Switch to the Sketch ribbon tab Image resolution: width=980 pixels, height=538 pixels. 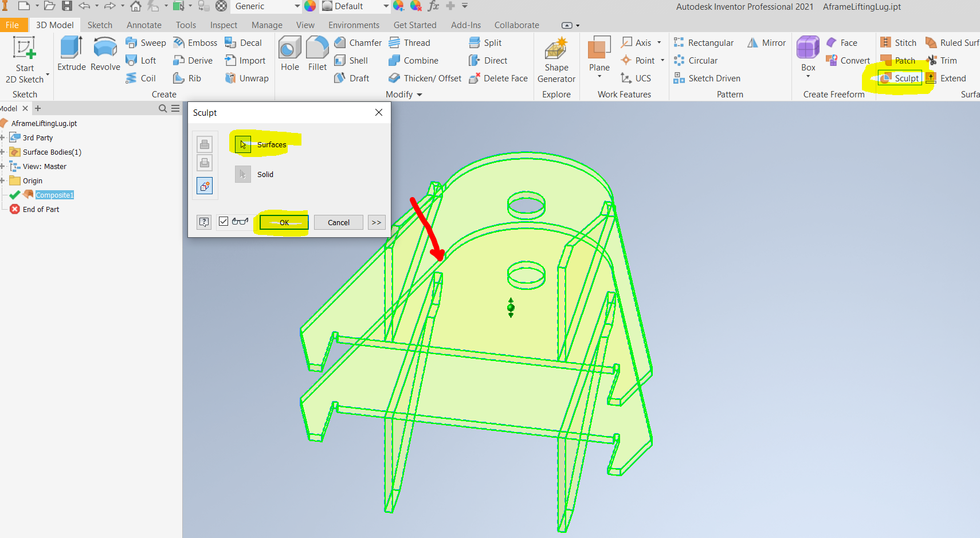tap(100, 25)
